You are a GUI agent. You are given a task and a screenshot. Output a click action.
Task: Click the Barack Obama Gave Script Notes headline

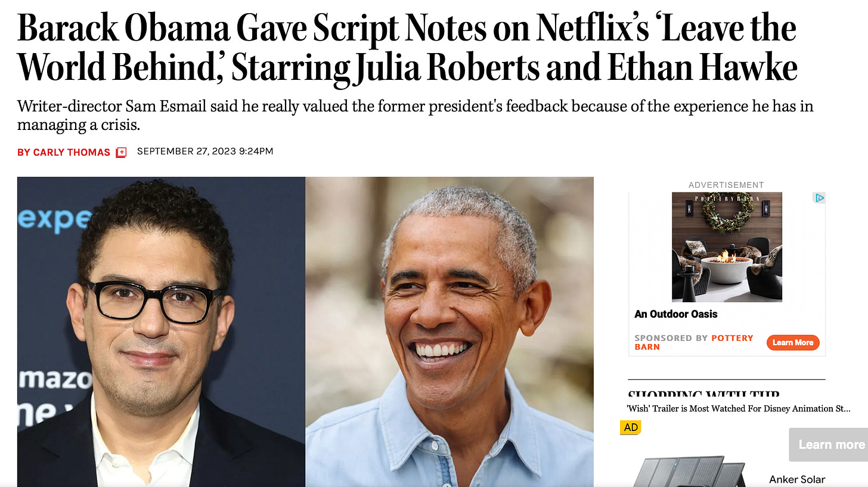tap(407, 49)
